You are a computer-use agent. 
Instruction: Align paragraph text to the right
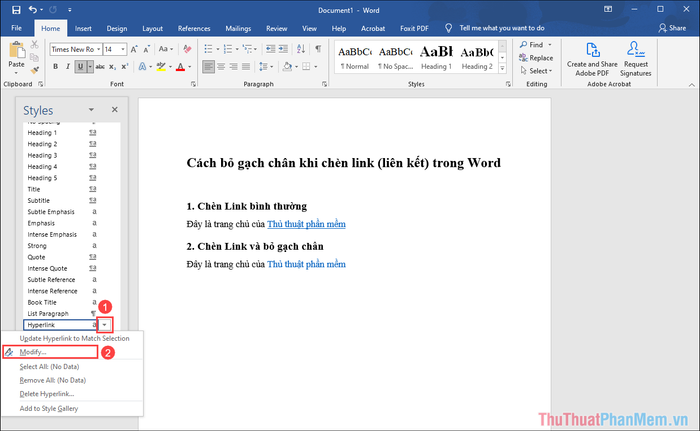[x=233, y=67]
